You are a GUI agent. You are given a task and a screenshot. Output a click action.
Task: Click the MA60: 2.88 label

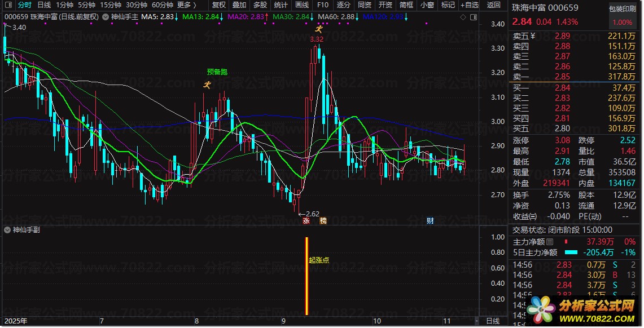point(339,17)
